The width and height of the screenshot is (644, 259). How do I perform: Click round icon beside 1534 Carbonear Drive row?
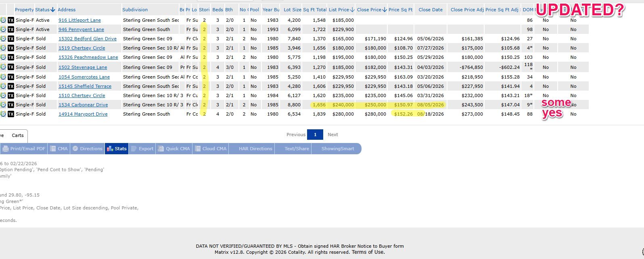pos(3,105)
